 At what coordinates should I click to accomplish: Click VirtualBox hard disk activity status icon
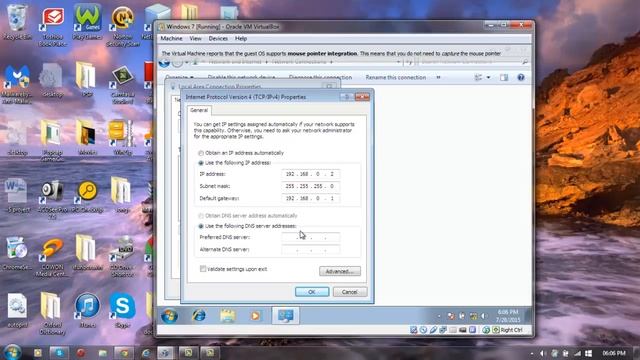[413, 330]
